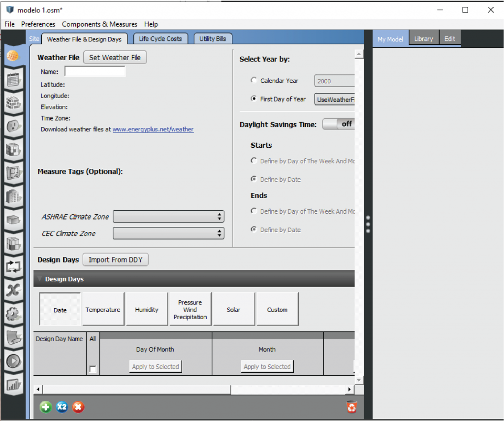
Task: Open the ASHRAE Climate Zone dropdown
Action: click(x=168, y=217)
